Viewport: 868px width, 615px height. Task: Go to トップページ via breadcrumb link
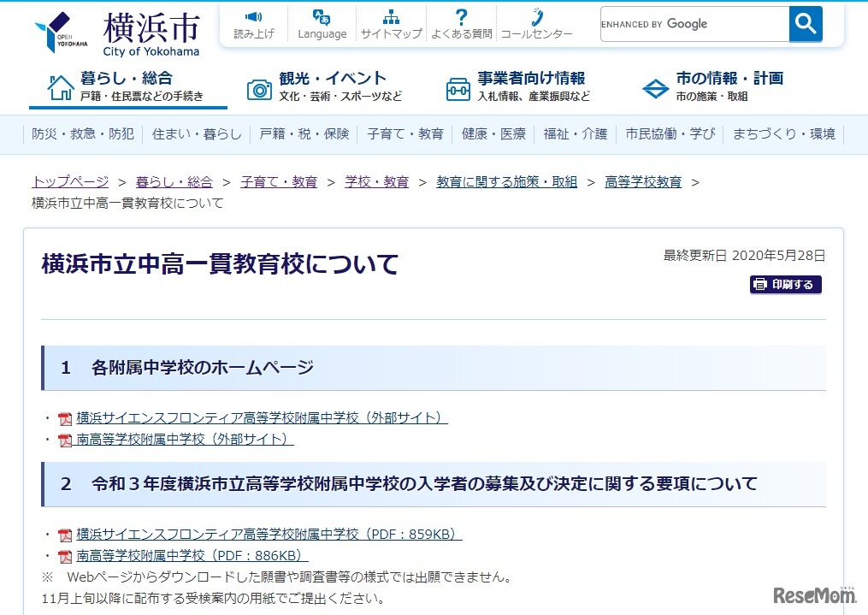68,181
